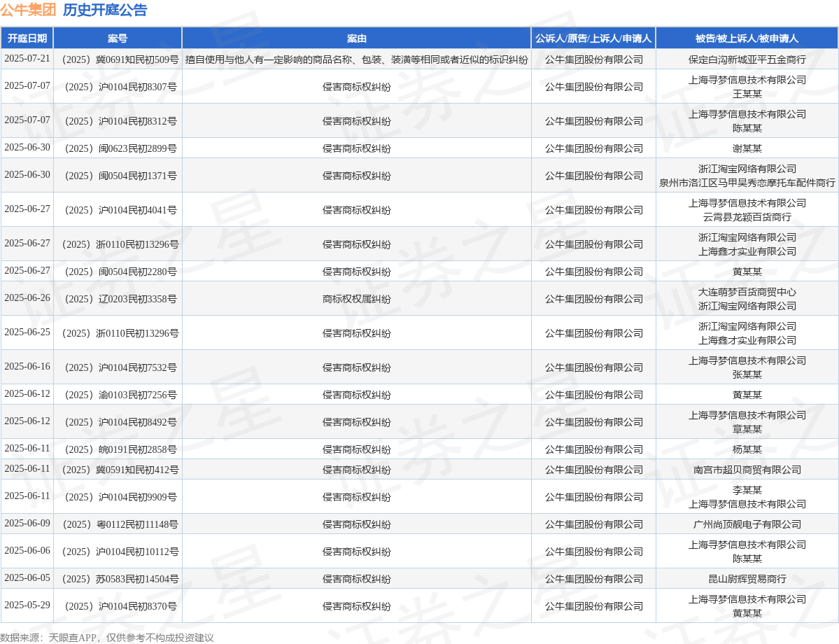Click the 被告/被上诉人/被申请人 column header

747,38
